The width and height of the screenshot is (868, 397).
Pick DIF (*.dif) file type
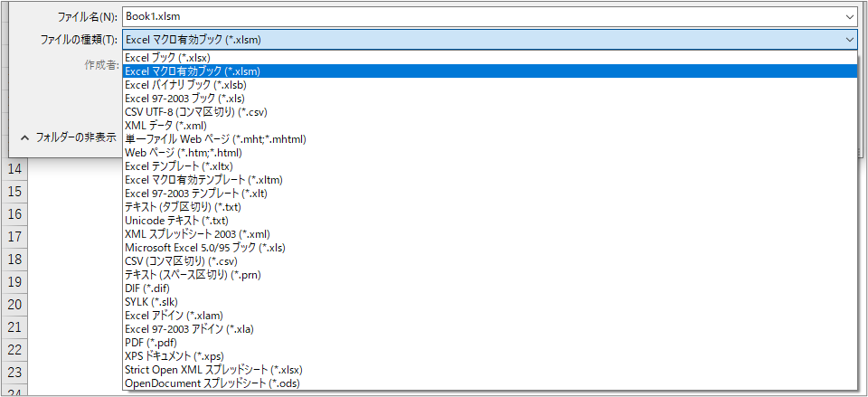coord(490,288)
